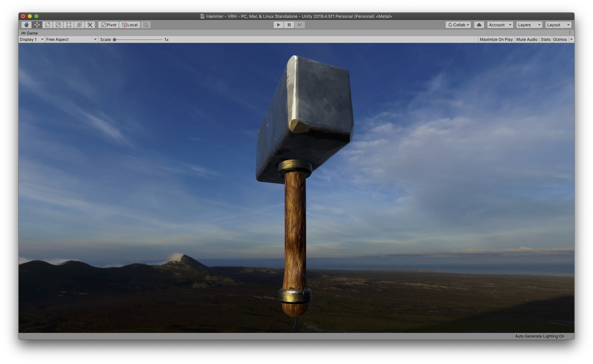
Task: Toggle Mute Audio
Action: click(527, 39)
